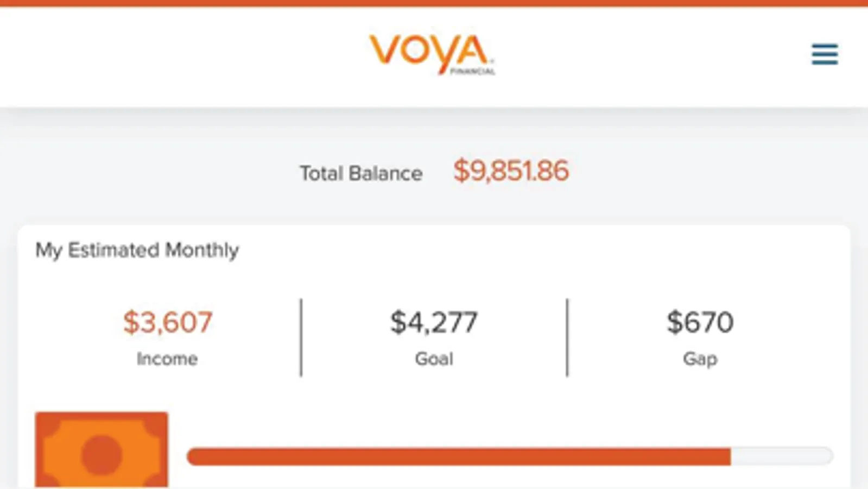Click the circle inside the money icon
868x489 pixels.
[102, 455]
